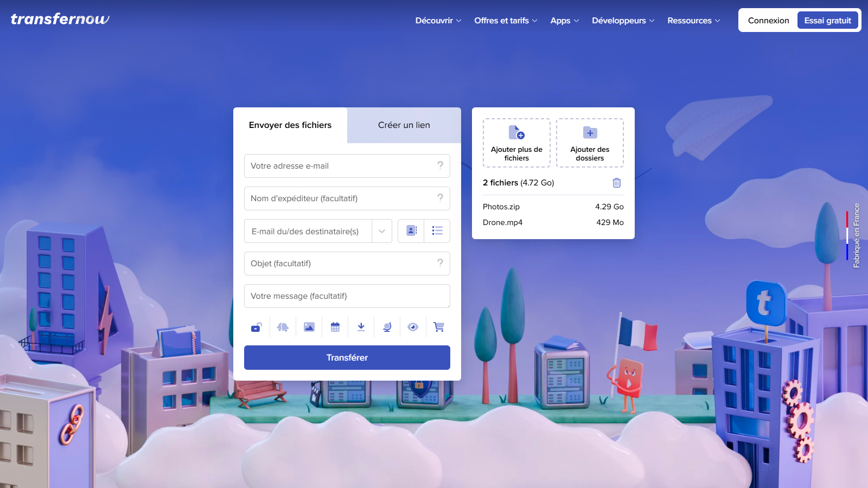Click the password lock option icon
The height and width of the screenshot is (488, 868).
pos(257,327)
